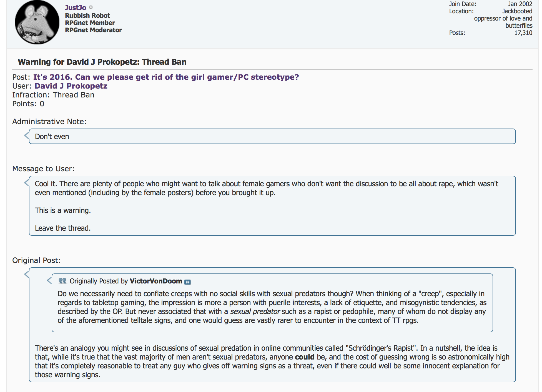Click VictorVonDoom's name in the quote

[x=156, y=281]
